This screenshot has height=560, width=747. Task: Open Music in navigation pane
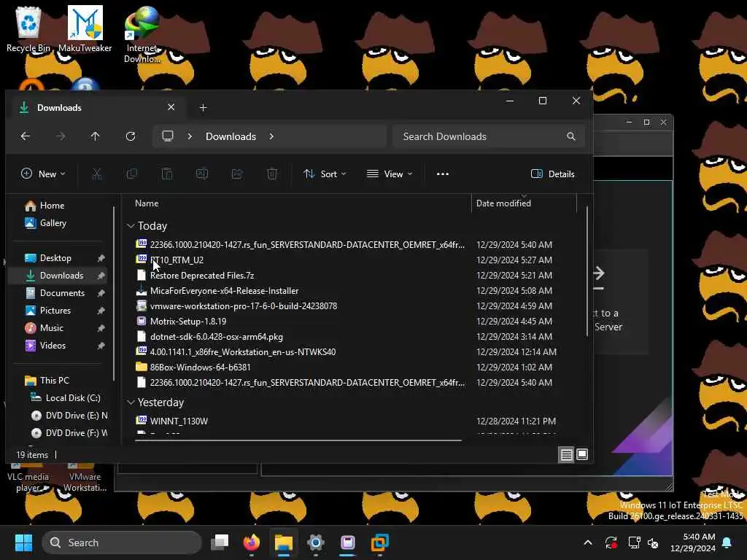(x=52, y=328)
